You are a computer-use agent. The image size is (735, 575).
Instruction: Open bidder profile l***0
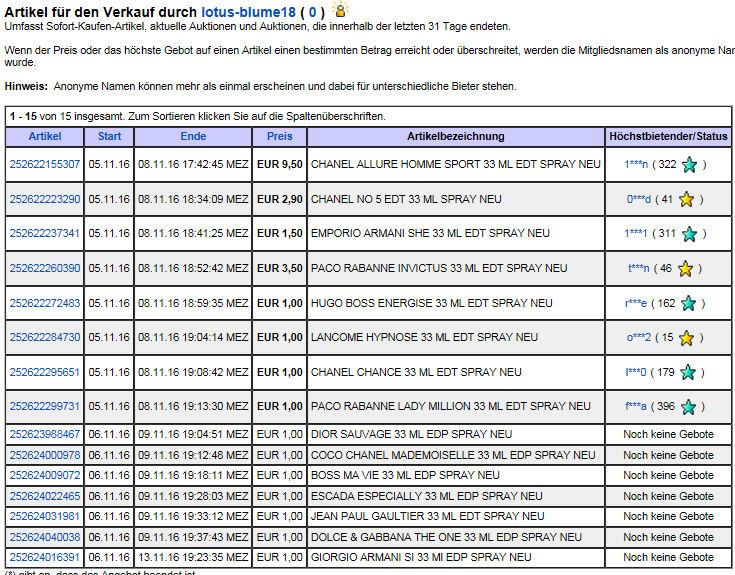tap(636, 372)
